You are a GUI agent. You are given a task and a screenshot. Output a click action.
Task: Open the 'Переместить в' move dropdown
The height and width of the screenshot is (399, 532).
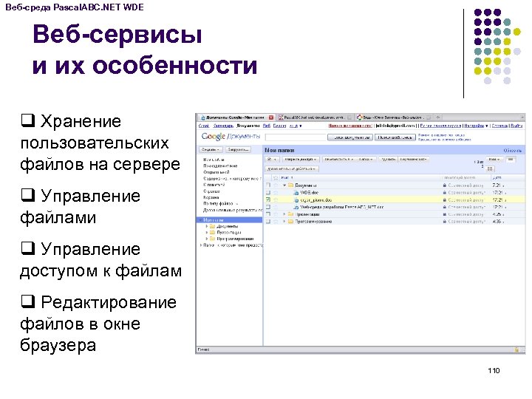click(339, 159)
